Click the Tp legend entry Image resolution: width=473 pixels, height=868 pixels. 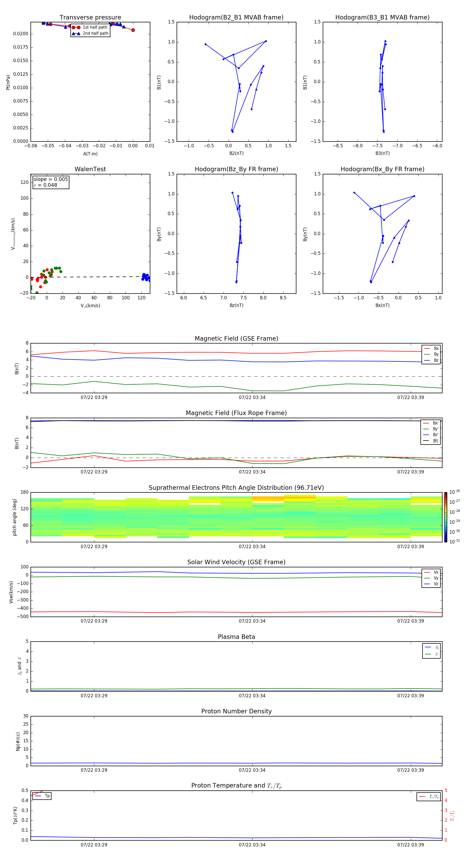[42, 796]
